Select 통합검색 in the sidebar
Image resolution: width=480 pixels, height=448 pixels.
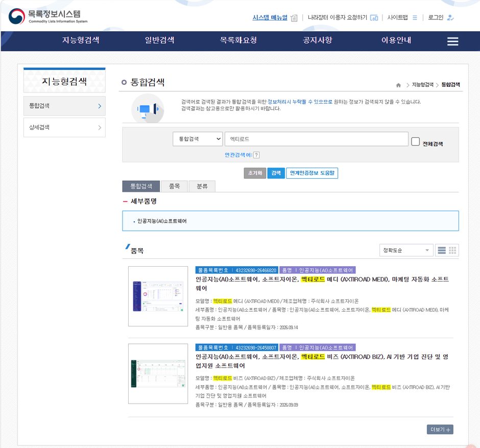tap(64, 106)
